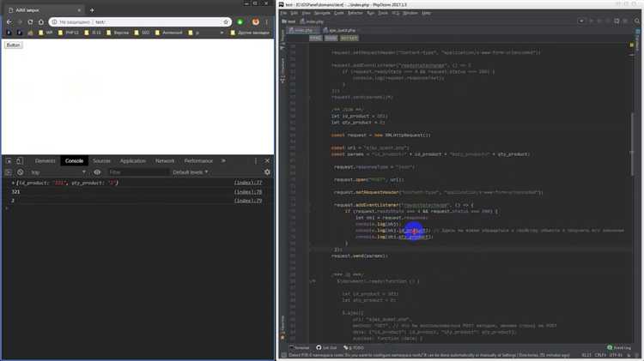Open a new browser tab
This screenshot has width=644, height=361.
(x=92, y=8)
